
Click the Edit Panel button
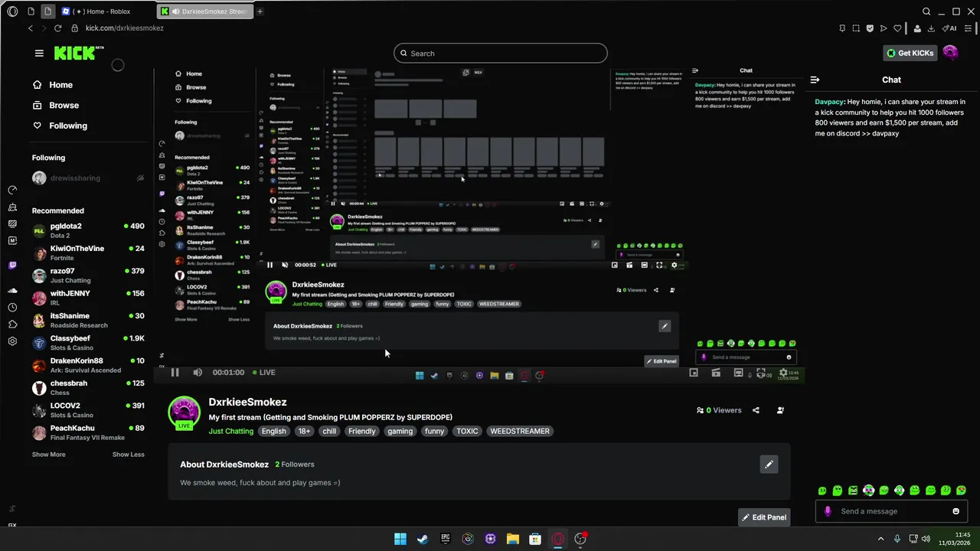coord(763,517)
